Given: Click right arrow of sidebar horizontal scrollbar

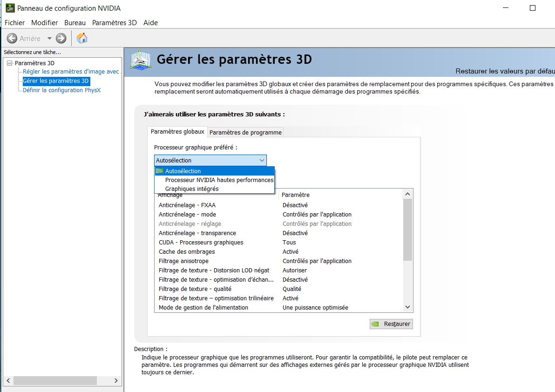Looking at the screenshot, I should 116,380.
